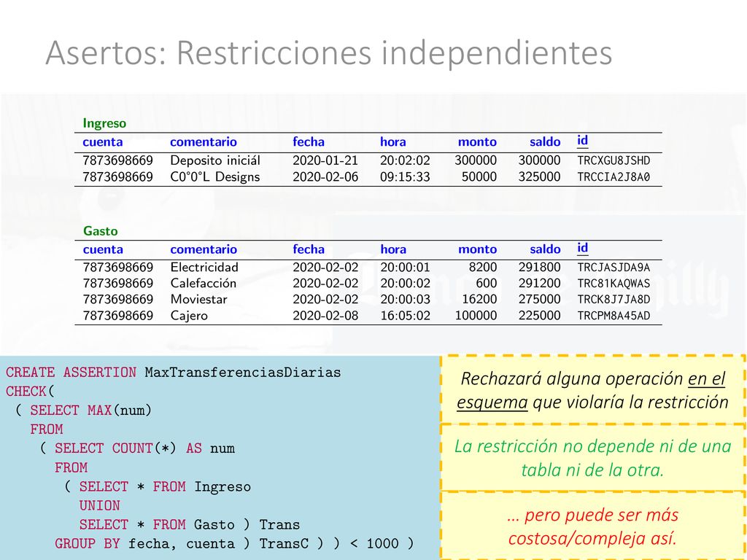Click the id "TRCXGU8JSHD"

pos(614,160)
